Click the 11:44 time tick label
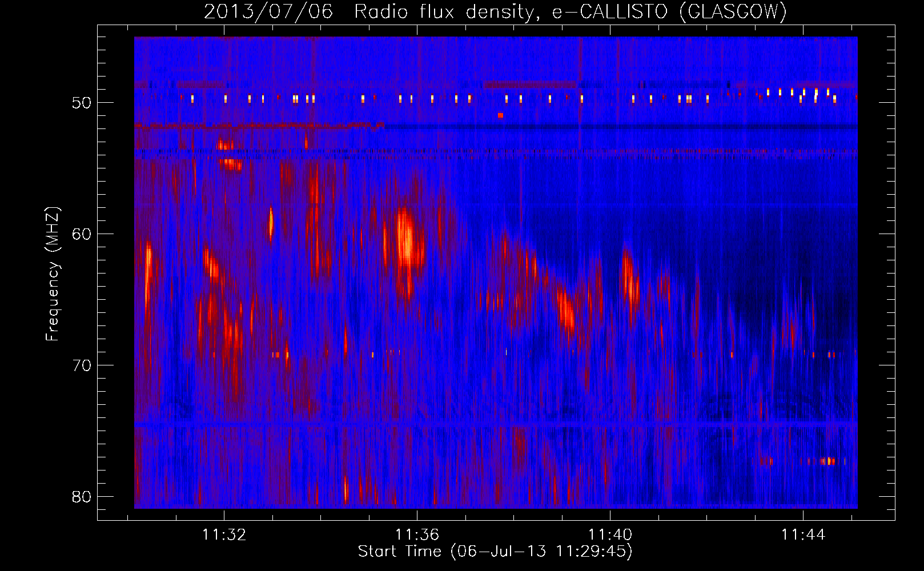This screenshot has height=571, width=924. [x=804, y=534]
